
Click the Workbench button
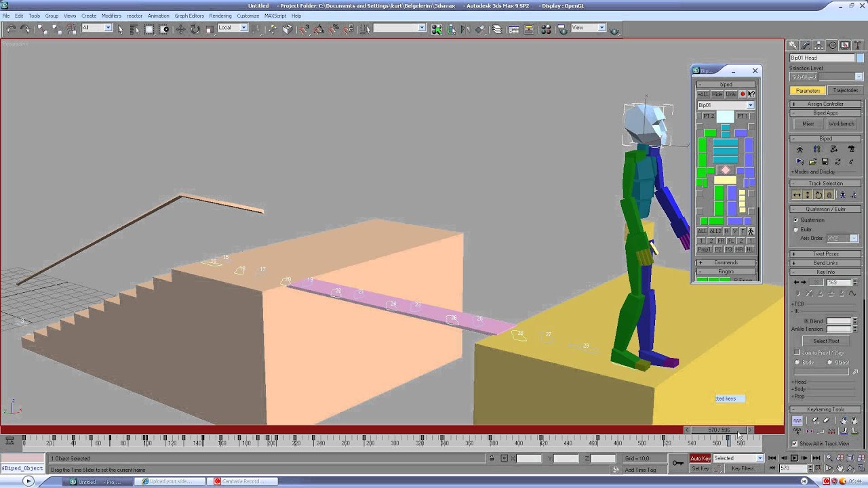click(842, 124)
